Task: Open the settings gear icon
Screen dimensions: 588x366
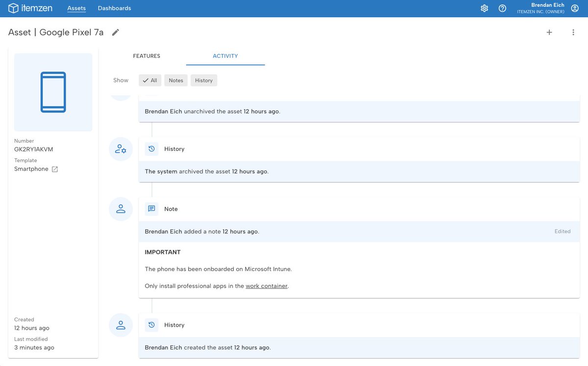Action: [484, 8]
